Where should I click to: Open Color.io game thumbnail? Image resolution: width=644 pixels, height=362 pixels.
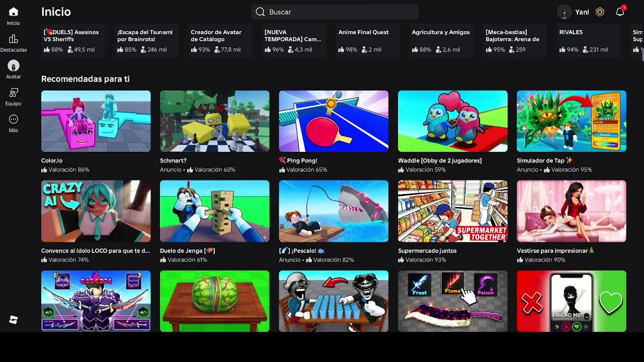(96, 121)
